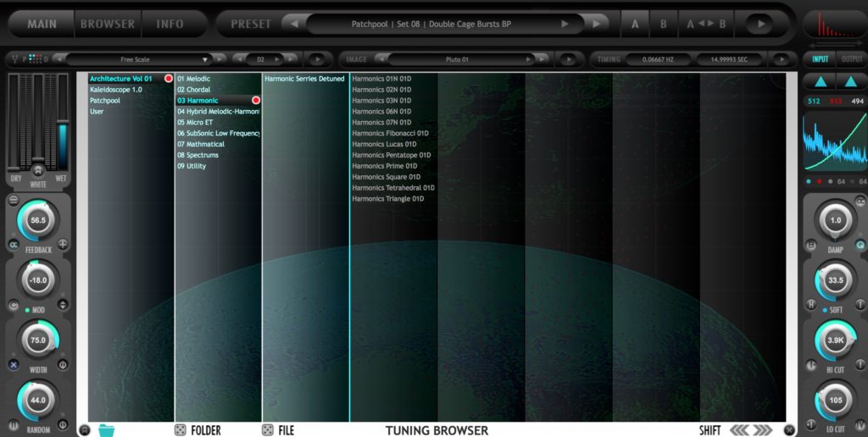Select the INPUT view tab
This screenshot has height=437, width=868.
pos(820,59)
